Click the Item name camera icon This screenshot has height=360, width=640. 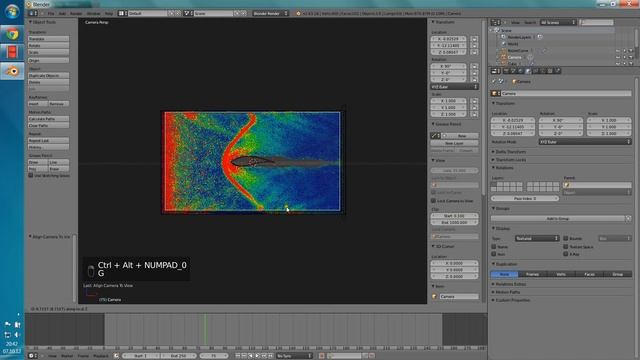coord(434,296)
